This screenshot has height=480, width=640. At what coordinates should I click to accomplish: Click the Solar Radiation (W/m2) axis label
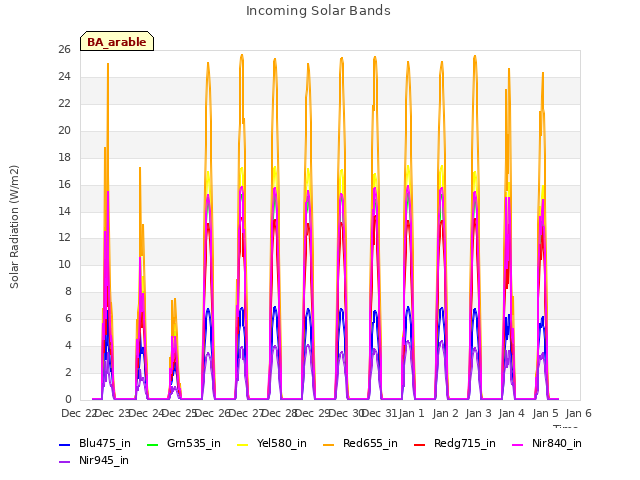(14, 227)
